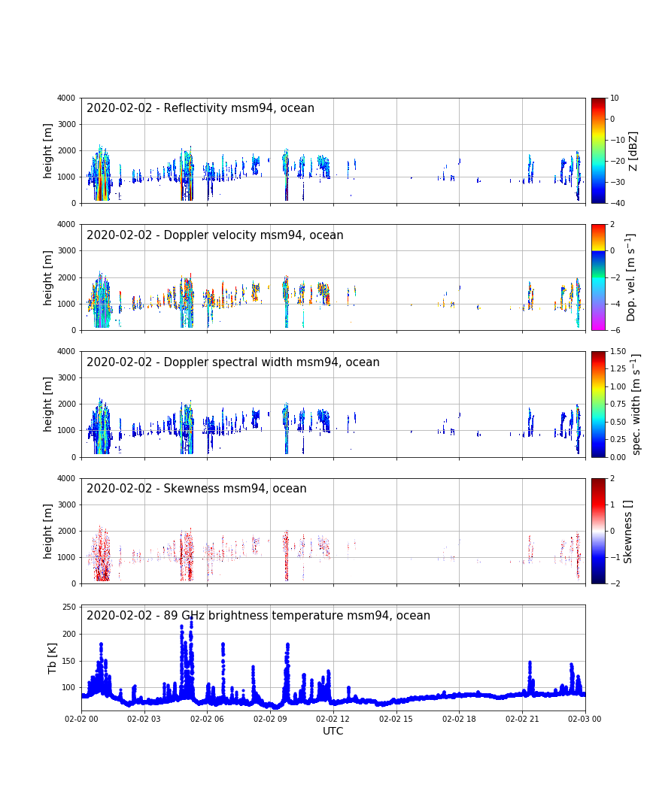
Task: Click the Tb [K] y-axis label
Action: 53,657
